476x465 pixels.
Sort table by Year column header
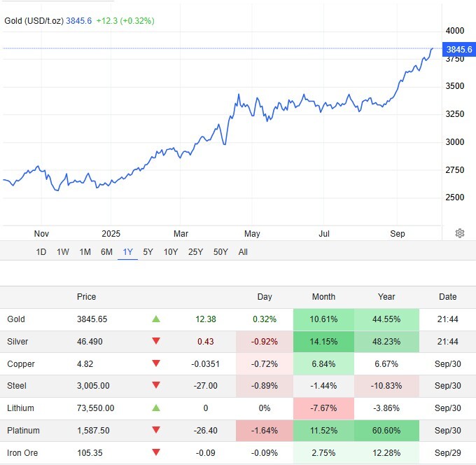click(x=386, y=297)
